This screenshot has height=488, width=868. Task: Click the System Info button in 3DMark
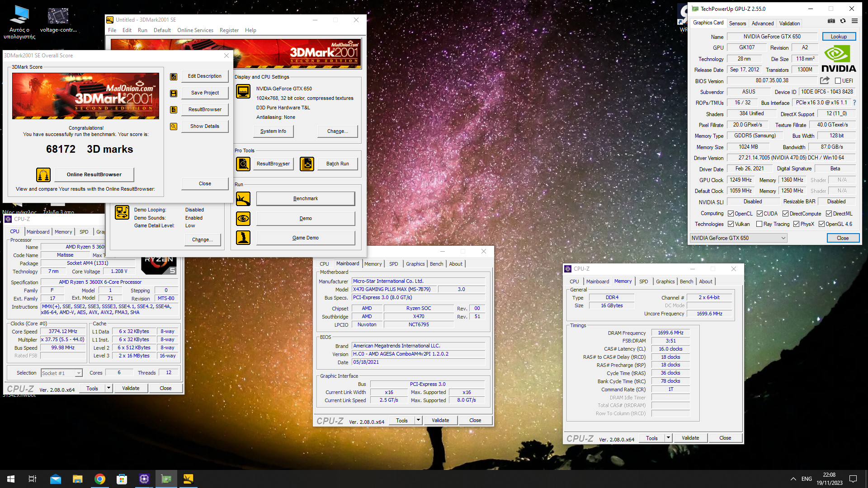tap(273, 131)
